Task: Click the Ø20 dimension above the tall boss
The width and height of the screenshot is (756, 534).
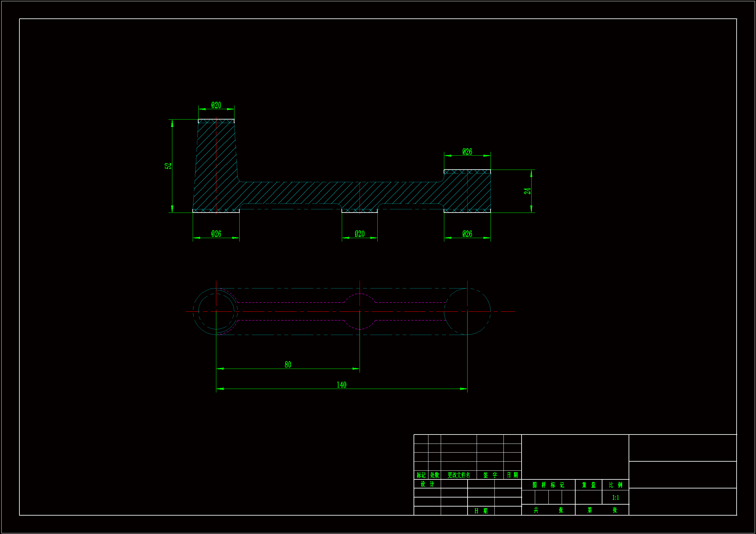Action: [216, 105]
